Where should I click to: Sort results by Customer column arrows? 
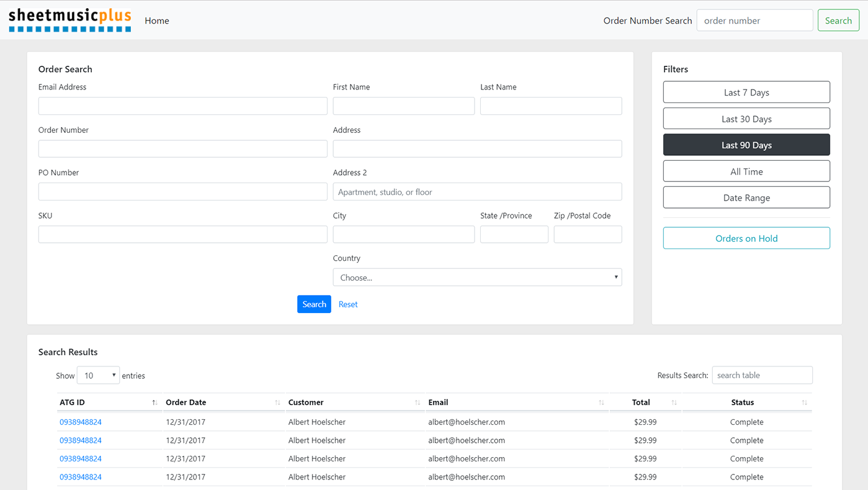coord(418,402)
